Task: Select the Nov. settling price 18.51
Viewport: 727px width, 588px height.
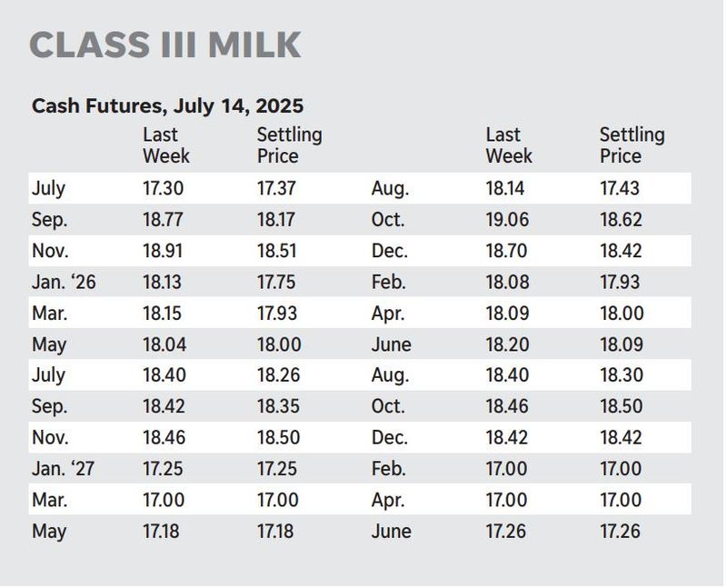Action: click(277, 251)
